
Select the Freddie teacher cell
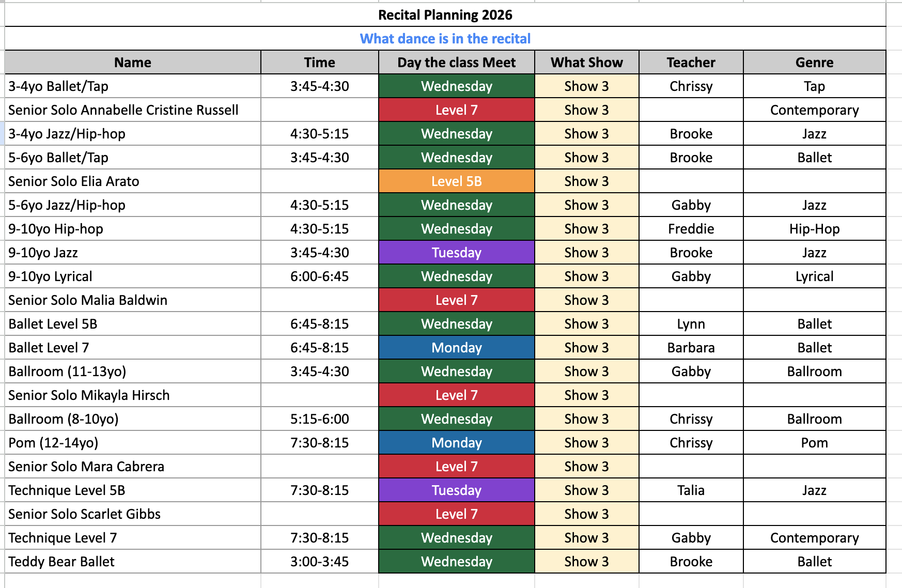pos(691,229)
